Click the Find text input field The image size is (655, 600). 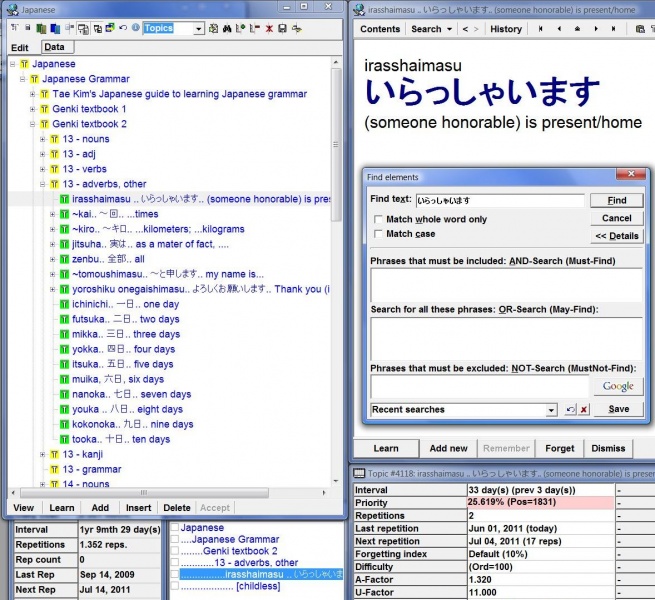[500, 201]
